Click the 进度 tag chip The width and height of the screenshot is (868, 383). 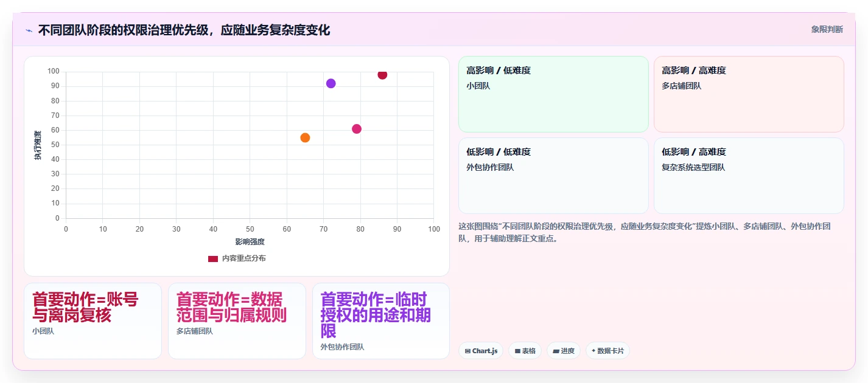coord(563,351)
